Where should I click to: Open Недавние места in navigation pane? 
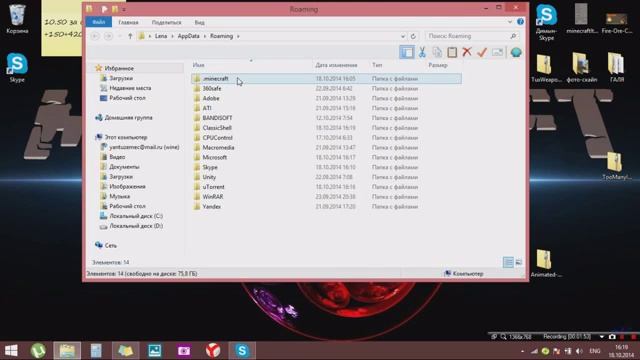(x=130, y=88)
